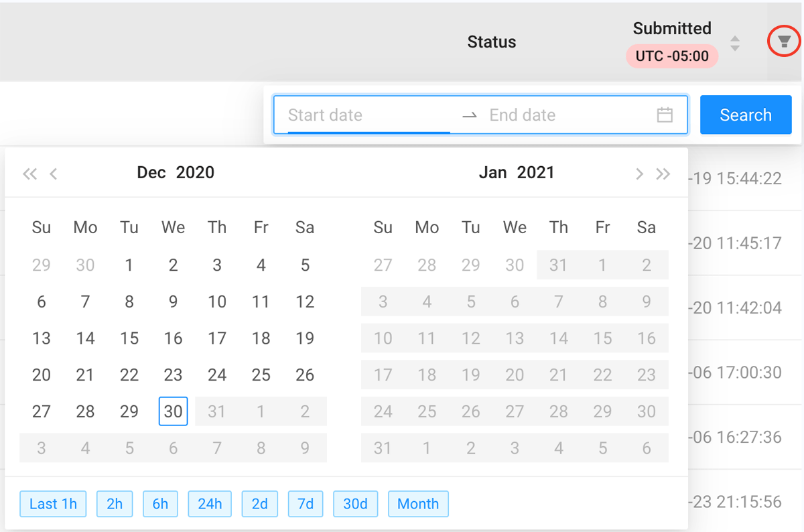Pick the 7d quick range preset
The height and width of the screenshot is (532, 804).
click(x=306, y=504)
